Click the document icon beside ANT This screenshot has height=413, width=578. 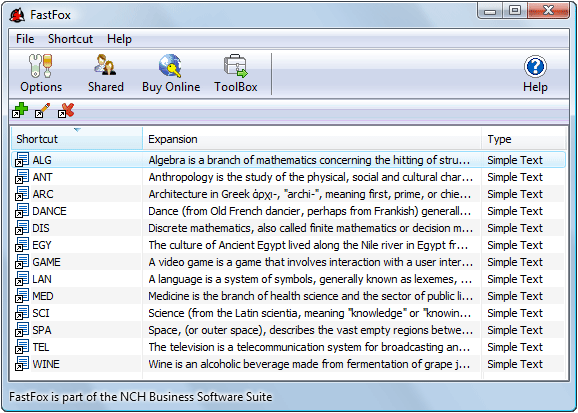pyautogui.click(x=22, y=177)
